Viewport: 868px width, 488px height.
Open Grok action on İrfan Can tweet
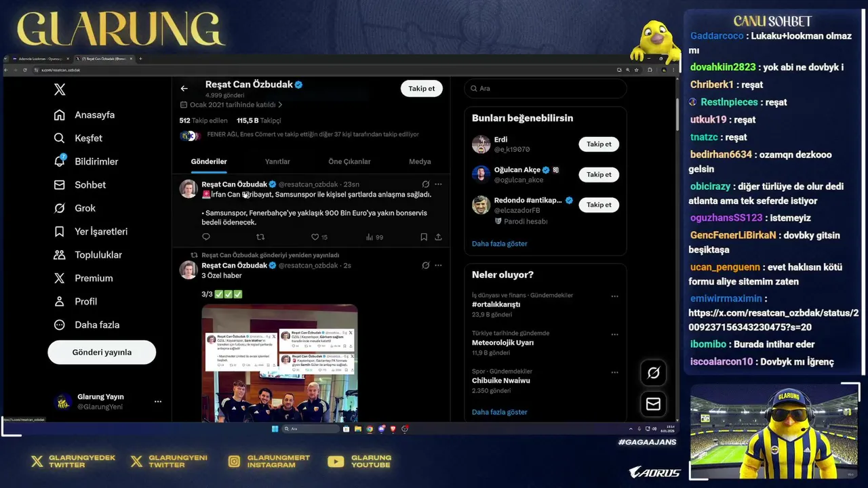[x=425, y=184]
